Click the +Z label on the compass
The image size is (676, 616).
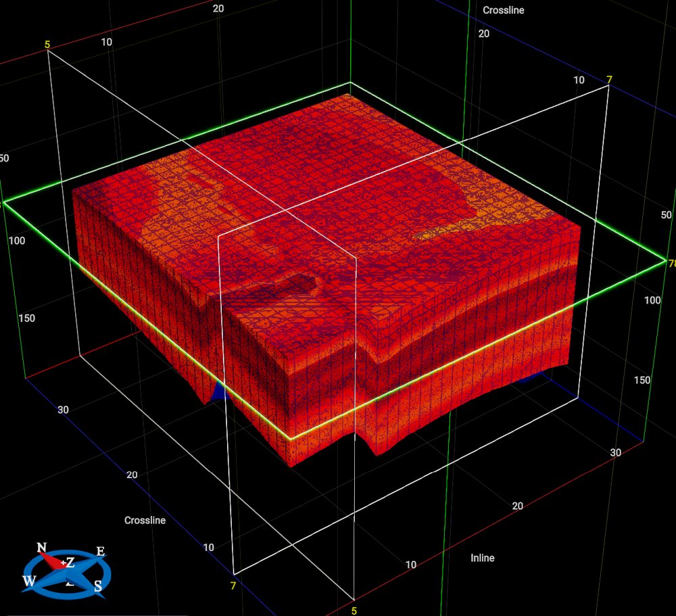pos(68,562)
